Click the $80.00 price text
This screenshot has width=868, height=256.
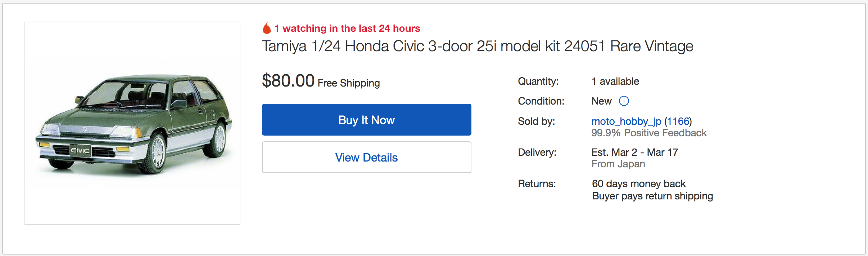pyautogui.click(x=288, y=80)
